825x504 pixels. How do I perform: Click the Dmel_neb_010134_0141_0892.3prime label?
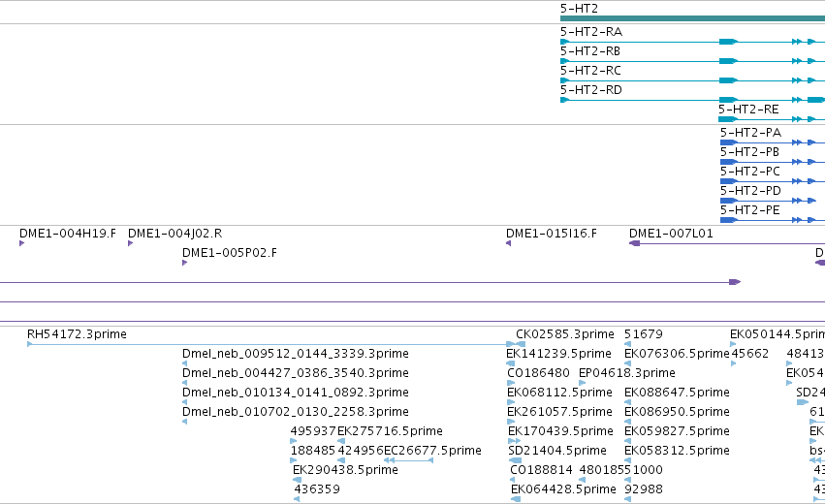pyautogui.click(x=295, y=393)
